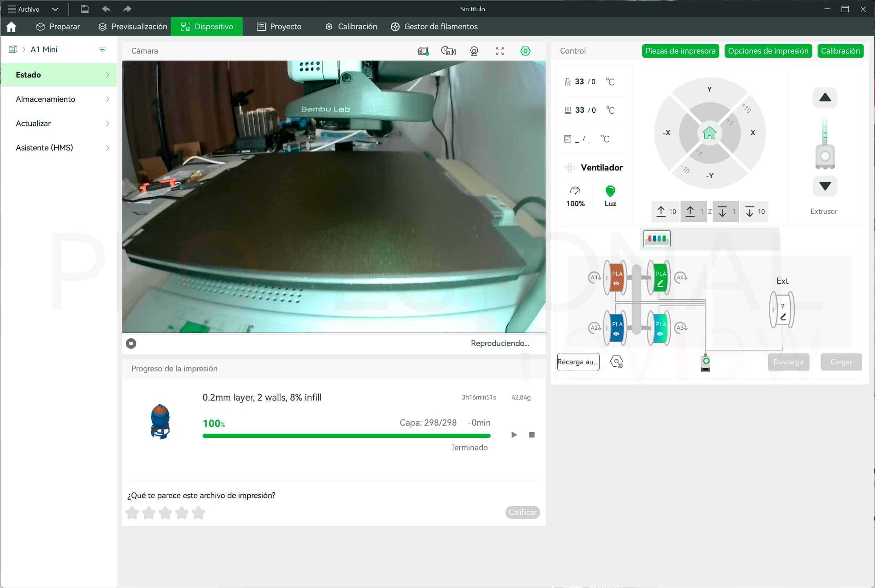Click the AMS unit selector thumbnail with four colors
This screenshot has width=875, height=588.
(657, 239)
